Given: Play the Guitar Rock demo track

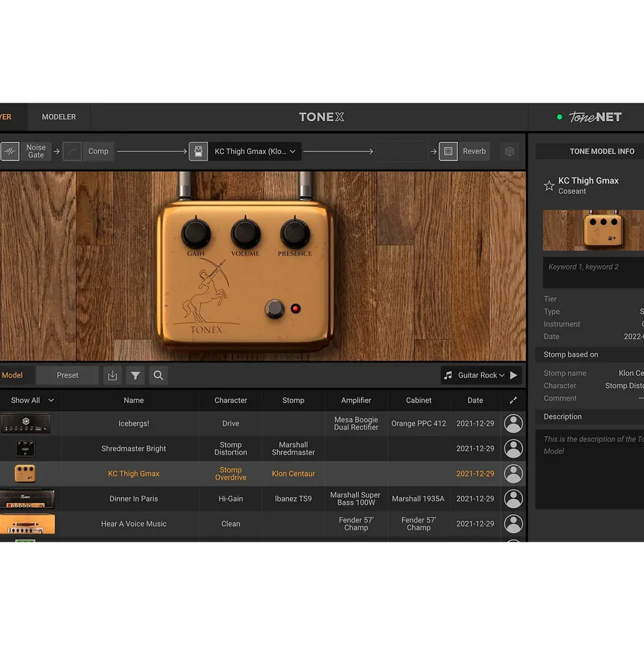Looking at the screenshot, I should coord(514,375).
